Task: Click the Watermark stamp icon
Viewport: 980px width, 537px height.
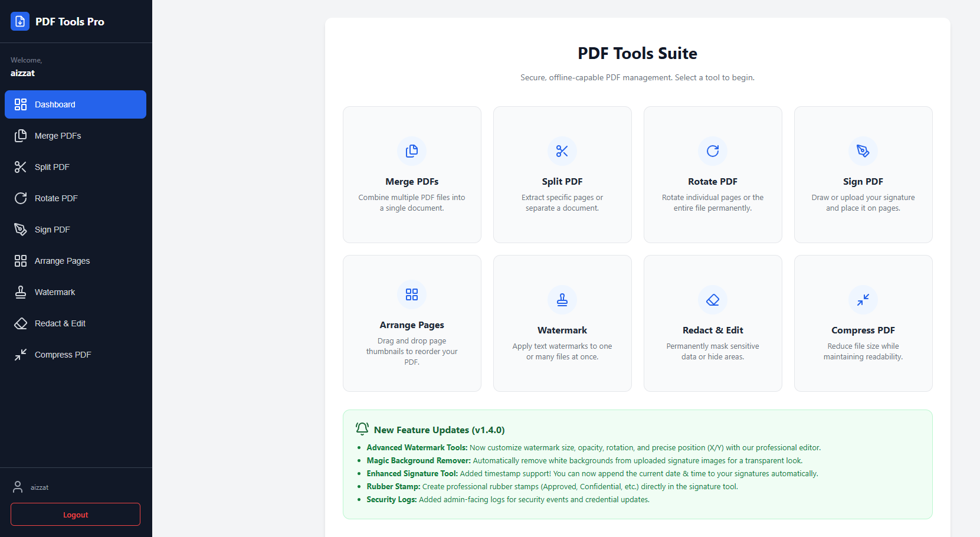Action: click(562, 299)
